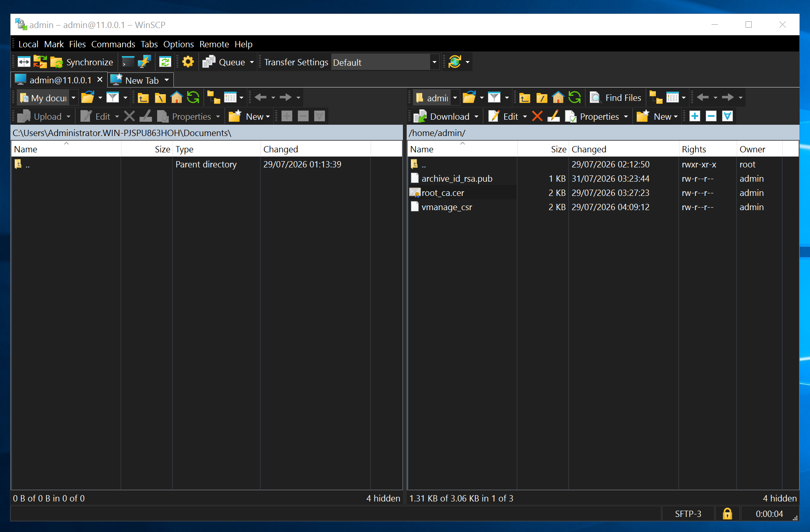Go to local home directory icon

[177, 98]
